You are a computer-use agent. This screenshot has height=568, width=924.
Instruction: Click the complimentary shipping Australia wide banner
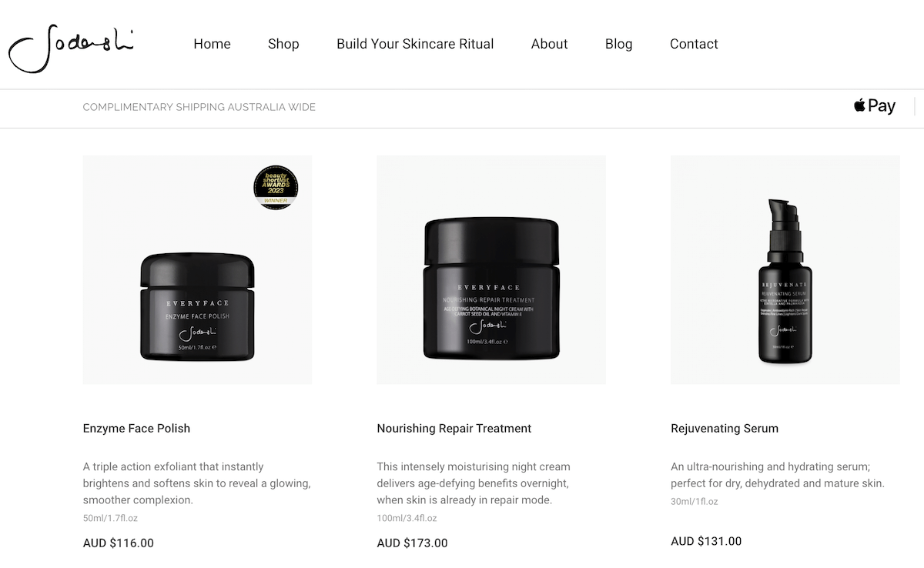click(199, 107)
